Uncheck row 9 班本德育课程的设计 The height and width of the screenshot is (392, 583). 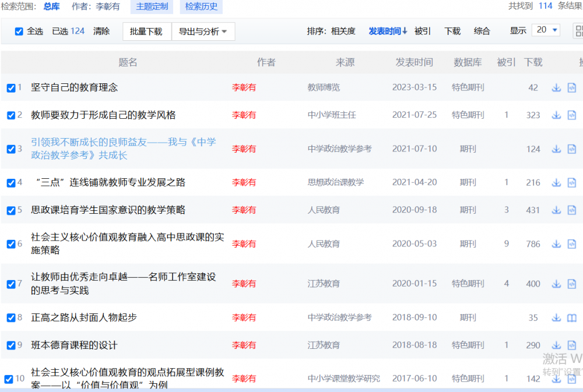coord(11,345)
